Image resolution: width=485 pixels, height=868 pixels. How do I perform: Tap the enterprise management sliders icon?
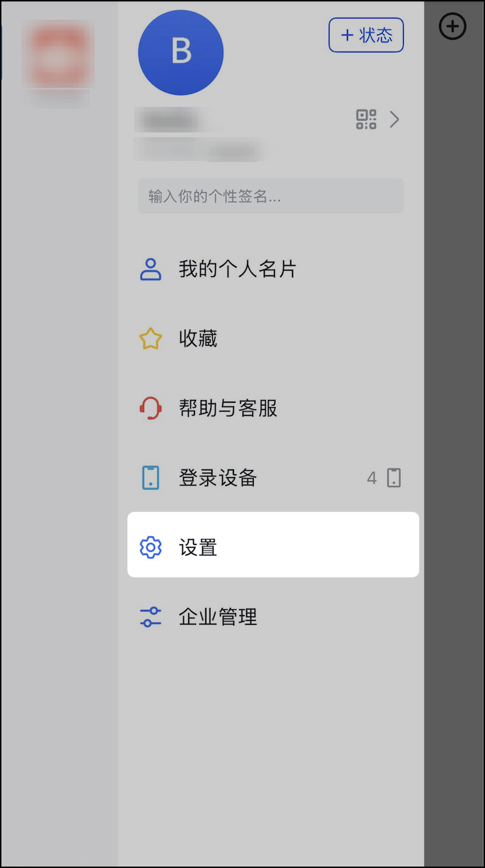tap(151, 616)
